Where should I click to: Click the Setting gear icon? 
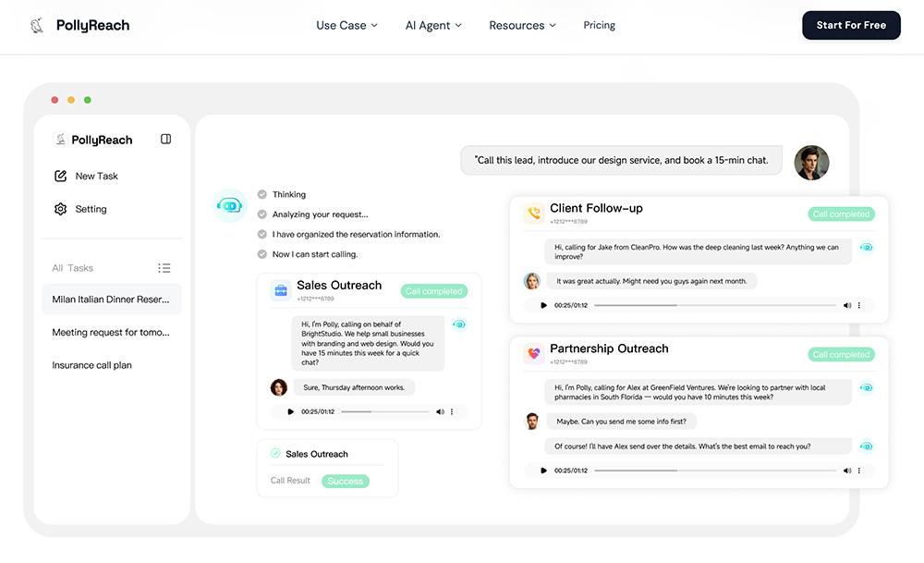60,209
